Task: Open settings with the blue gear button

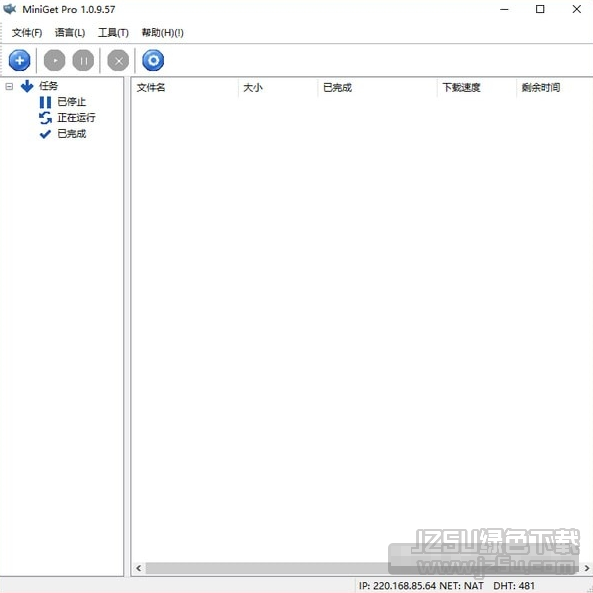Action: point(153,60)
